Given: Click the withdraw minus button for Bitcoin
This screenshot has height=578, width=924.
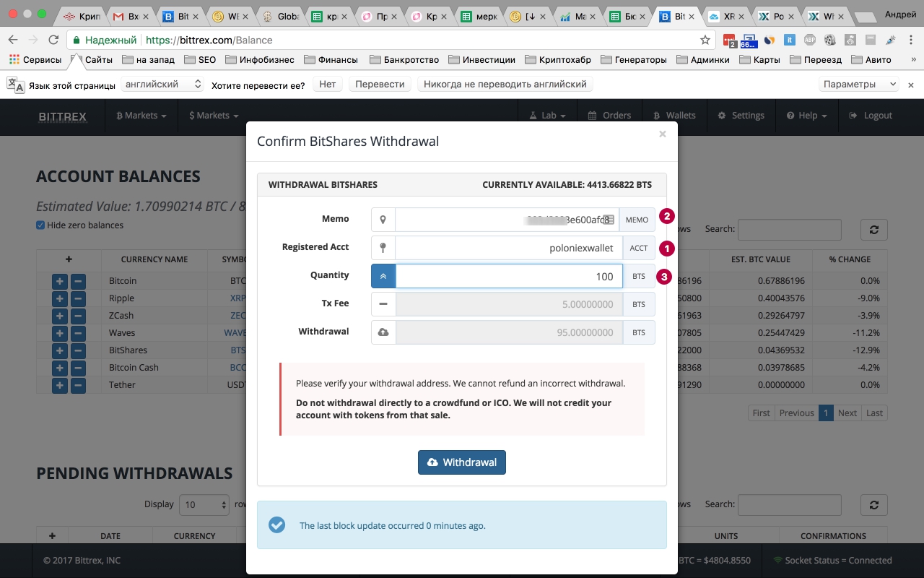Looking at the screenshot, I should point(78,281).
